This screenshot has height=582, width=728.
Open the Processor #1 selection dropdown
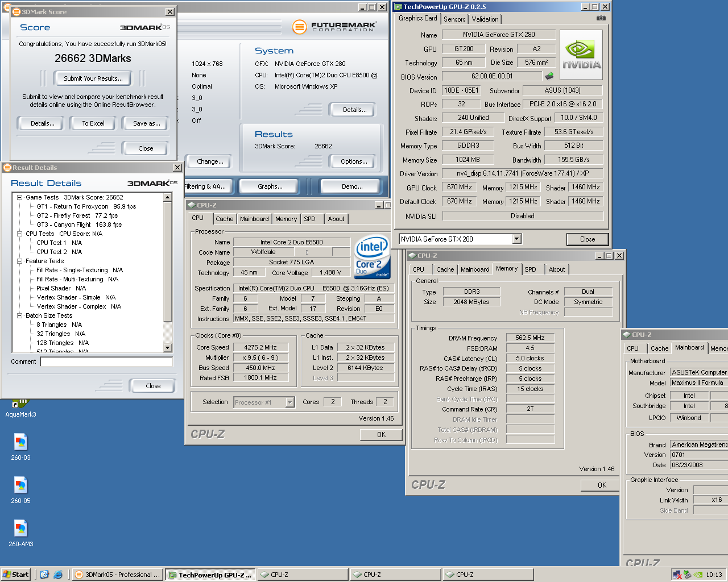click(x=289, y=402)
